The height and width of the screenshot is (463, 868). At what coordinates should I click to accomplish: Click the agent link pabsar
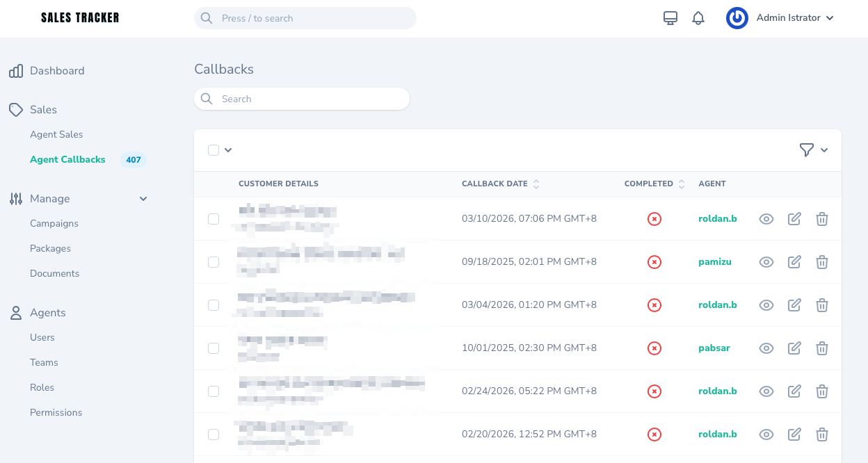[x=714, y=348]
